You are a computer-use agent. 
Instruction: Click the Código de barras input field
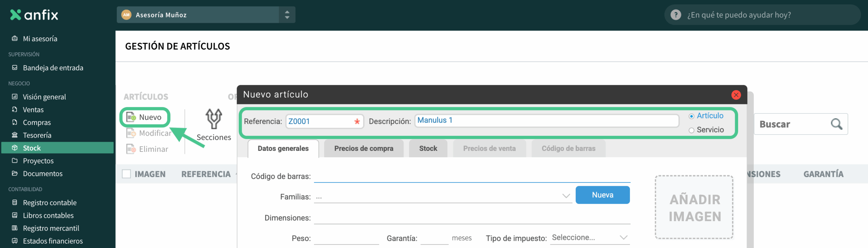click(472, 176)
